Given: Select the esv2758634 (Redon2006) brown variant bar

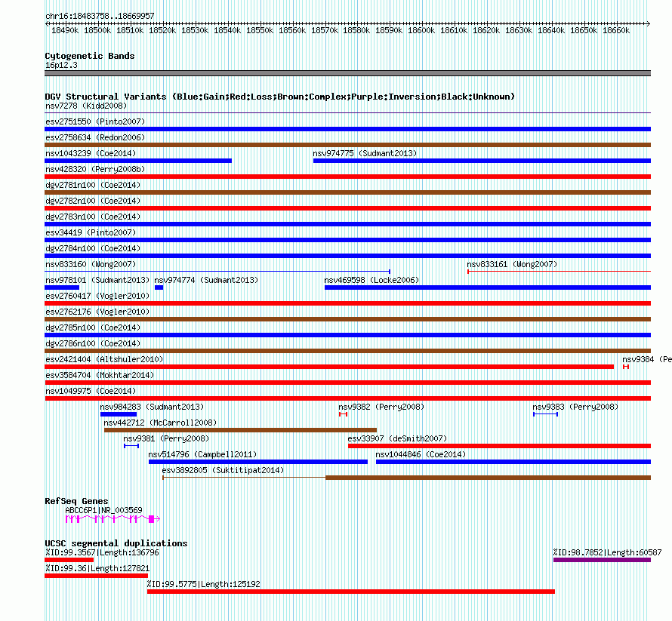Looking at the screenshot, I should (x=347, y=145).
